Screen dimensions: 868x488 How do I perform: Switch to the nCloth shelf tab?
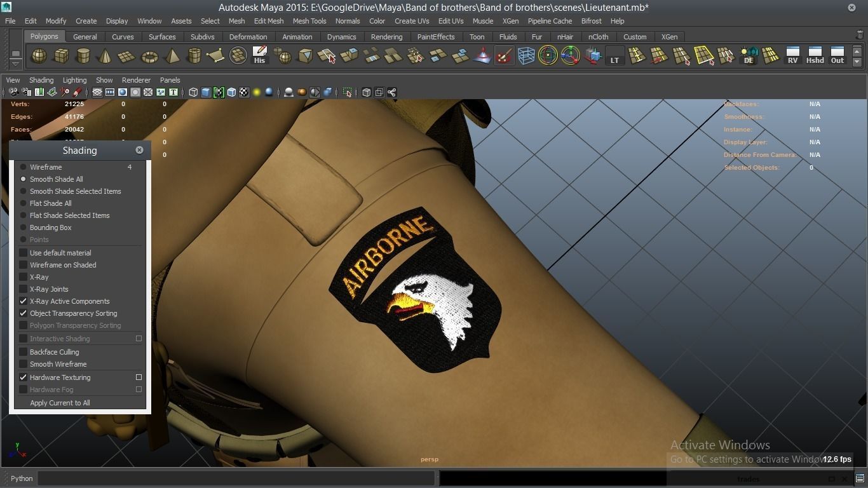[x=598, y=37]
